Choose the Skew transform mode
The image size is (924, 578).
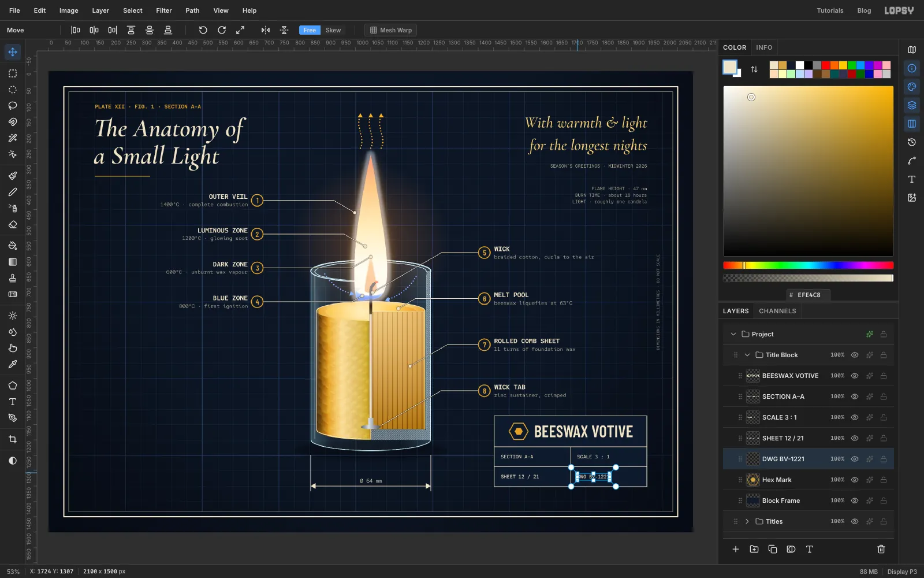[333, 30]
